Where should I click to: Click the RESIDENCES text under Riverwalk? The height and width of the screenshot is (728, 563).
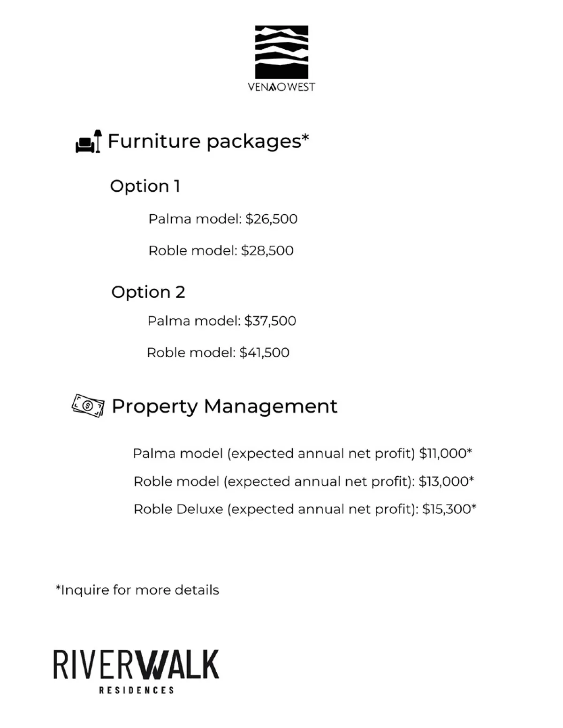click(x=137, y=690)
